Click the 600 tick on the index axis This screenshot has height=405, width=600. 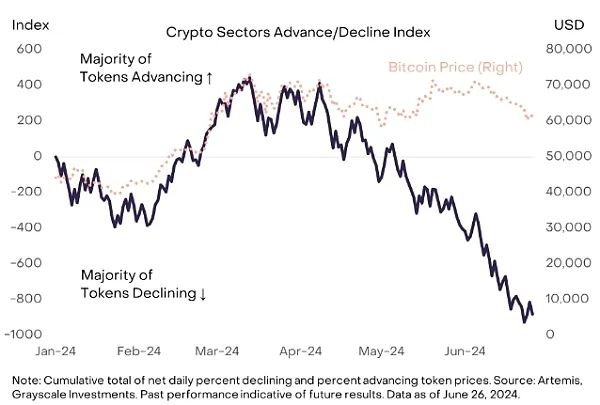[x=29, y=49]
